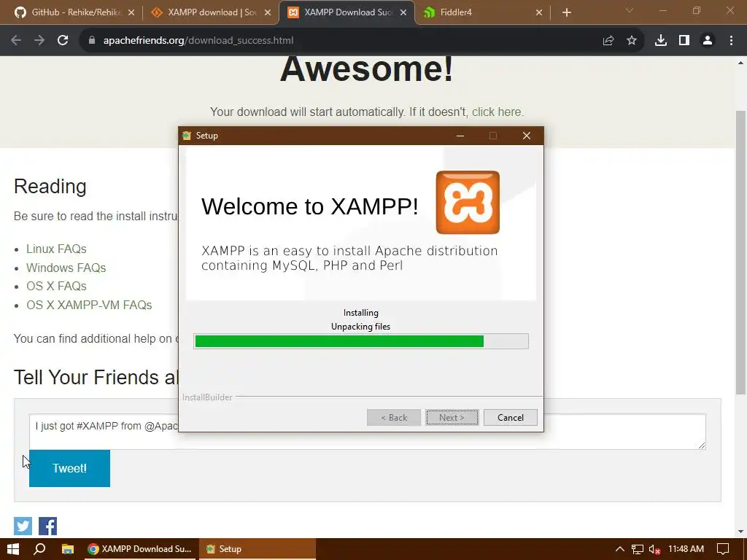Click the 'Unpacking files' status text

pos(360,327)
